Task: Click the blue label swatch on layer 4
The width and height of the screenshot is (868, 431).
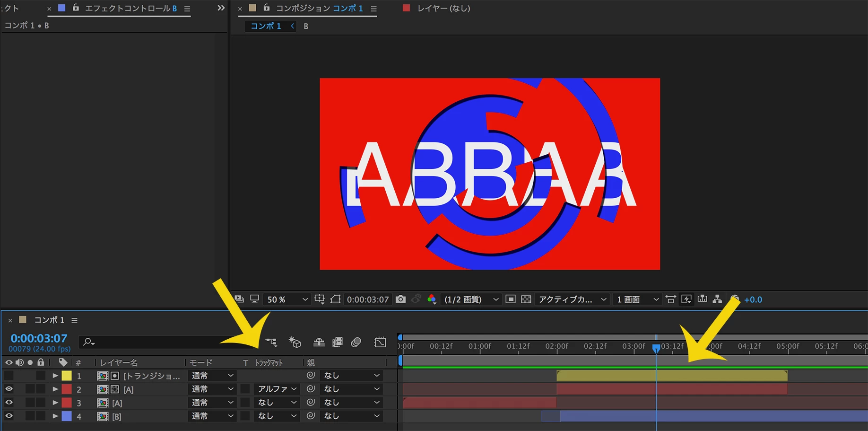Action: click(x=67, y=416)
